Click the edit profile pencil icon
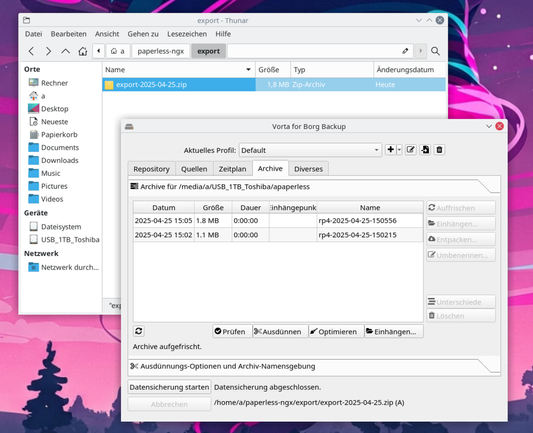The width and height of the screenshot is (533, 433). pyautogui.click(x=410, y=150)
